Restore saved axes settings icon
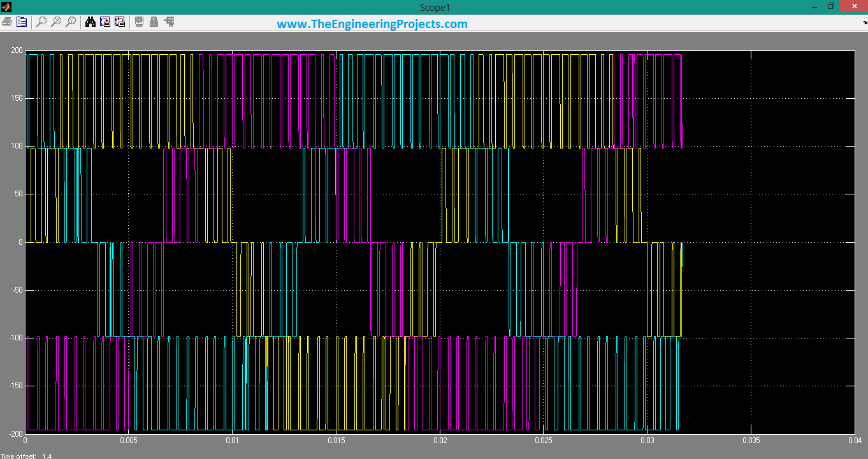The height and width of the screenshot is (459, 868). coord(120,22)
